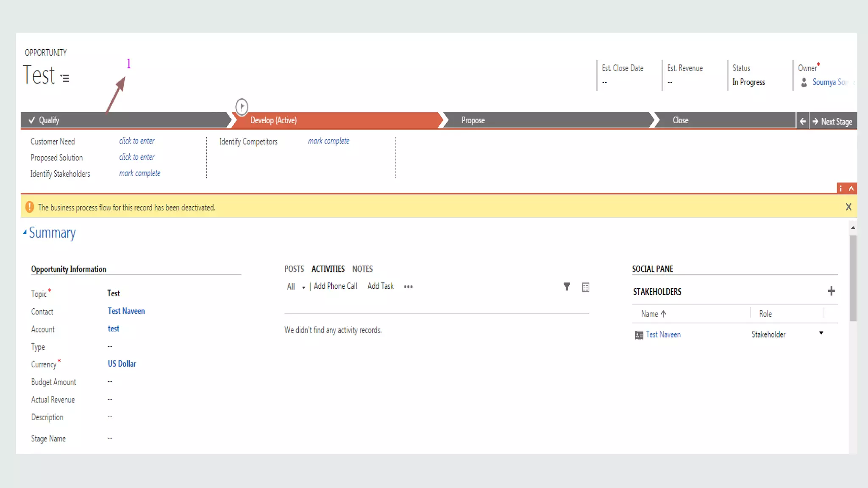Screen dimensions: 868x488
Task: Click to enter Customer Need field
Action: click(136, 141)
